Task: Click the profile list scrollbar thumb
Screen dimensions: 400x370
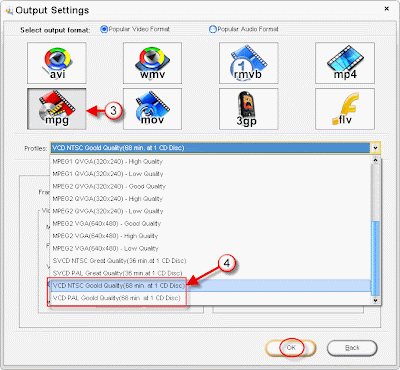Action: tap(375, 258)
